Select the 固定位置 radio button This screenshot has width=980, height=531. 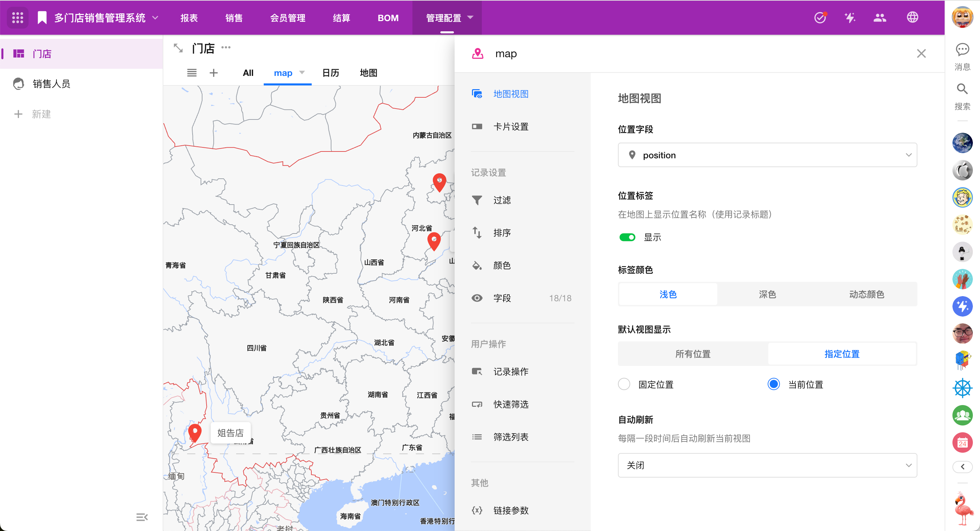pyautogui.click(x=624, y=384)
